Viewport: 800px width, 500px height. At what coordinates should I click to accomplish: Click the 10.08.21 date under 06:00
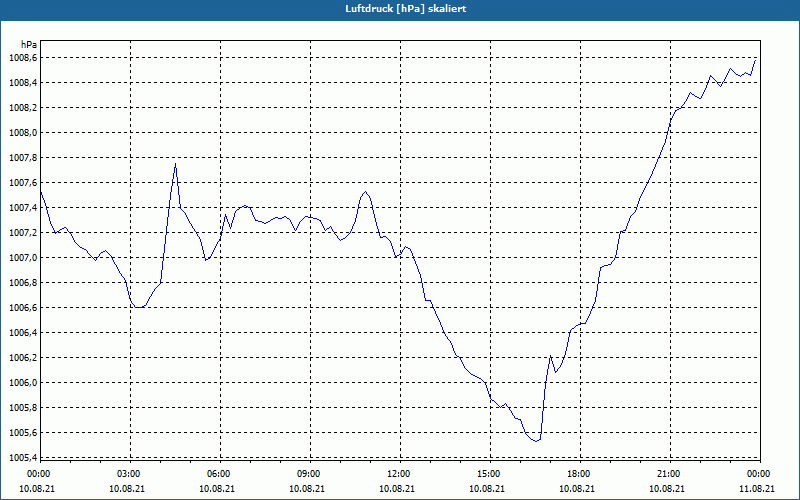pos(217,488)
